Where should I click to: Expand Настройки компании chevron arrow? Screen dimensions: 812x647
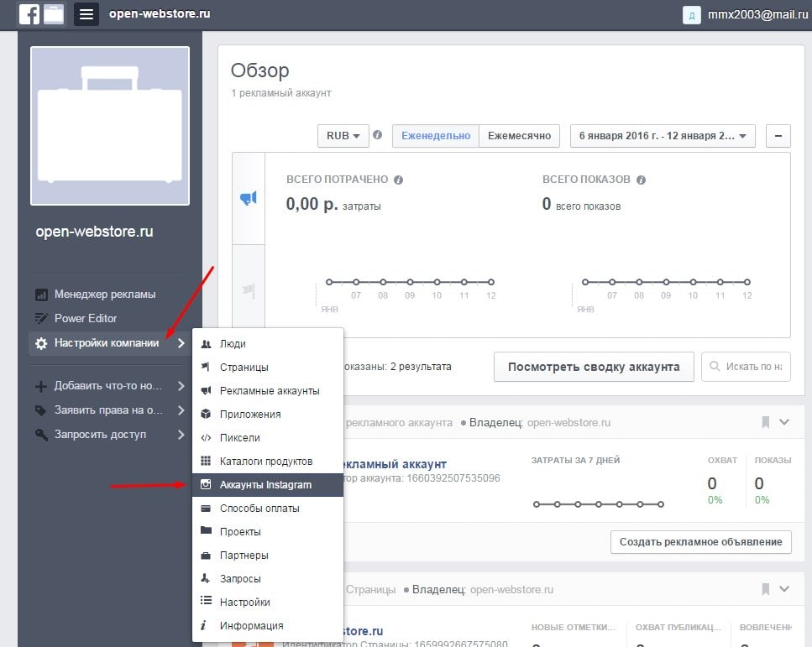point(181,343)
